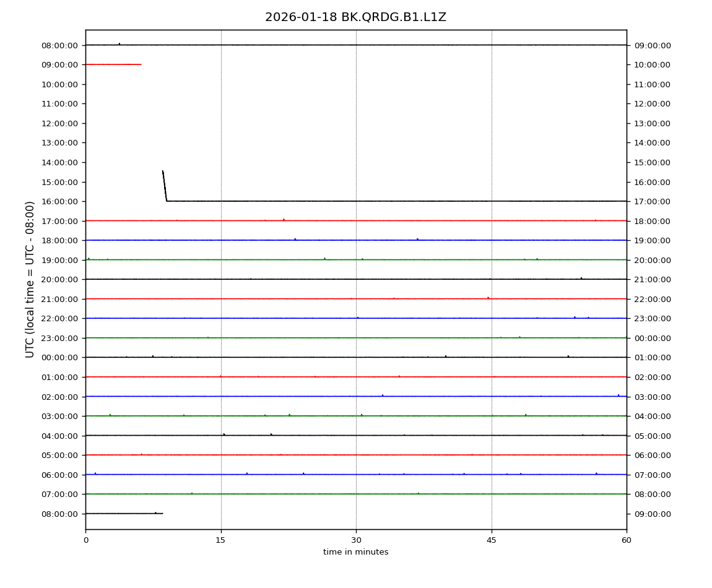This screenshot has width=712, height=588.
Task: Click the left-axis 04:00:00 UTC tick label
Action: [59, 436]
